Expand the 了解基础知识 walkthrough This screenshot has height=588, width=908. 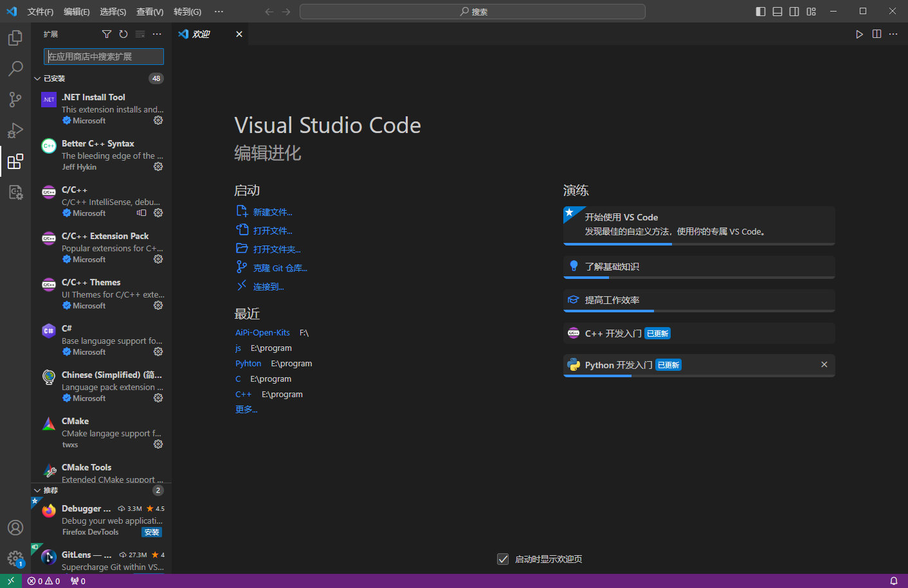[699, 267]
